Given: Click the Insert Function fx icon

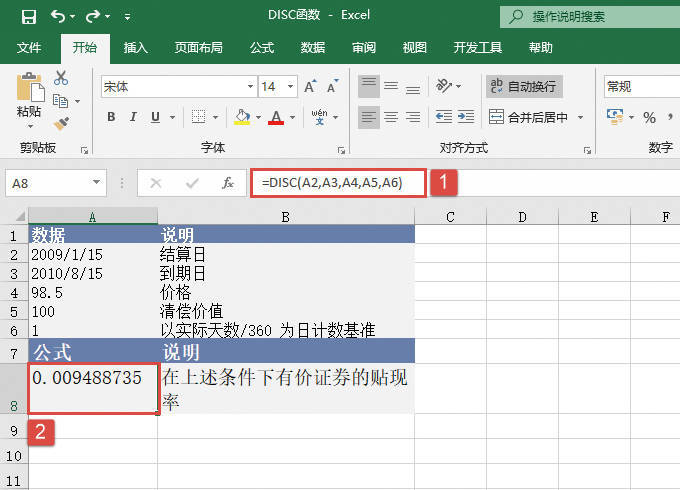Looking at the screenshot, I should tap(228, 183).
